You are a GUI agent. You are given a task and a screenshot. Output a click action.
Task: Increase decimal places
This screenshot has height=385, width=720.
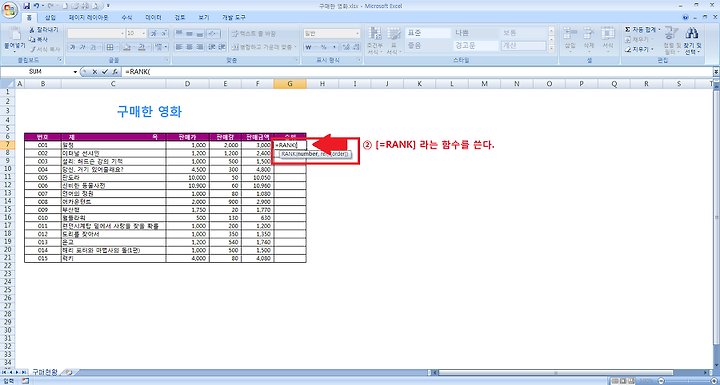pyautogui.click(x=346, y=47)
